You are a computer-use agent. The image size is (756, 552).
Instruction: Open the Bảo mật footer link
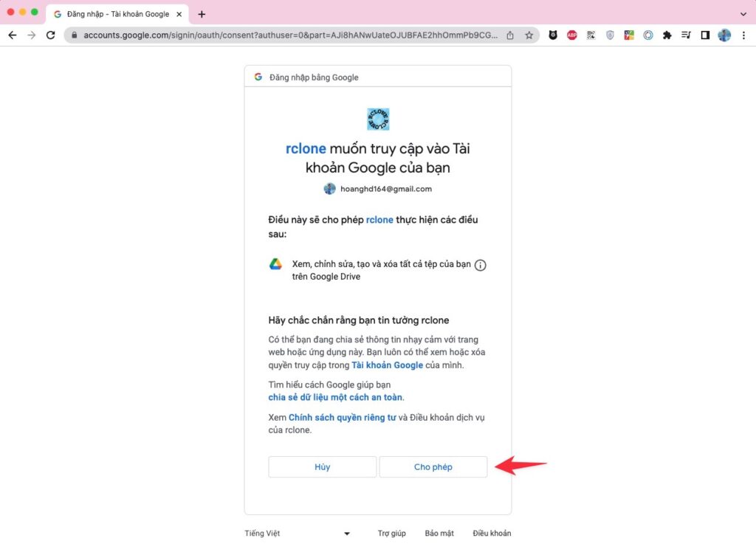pos(439,534)
